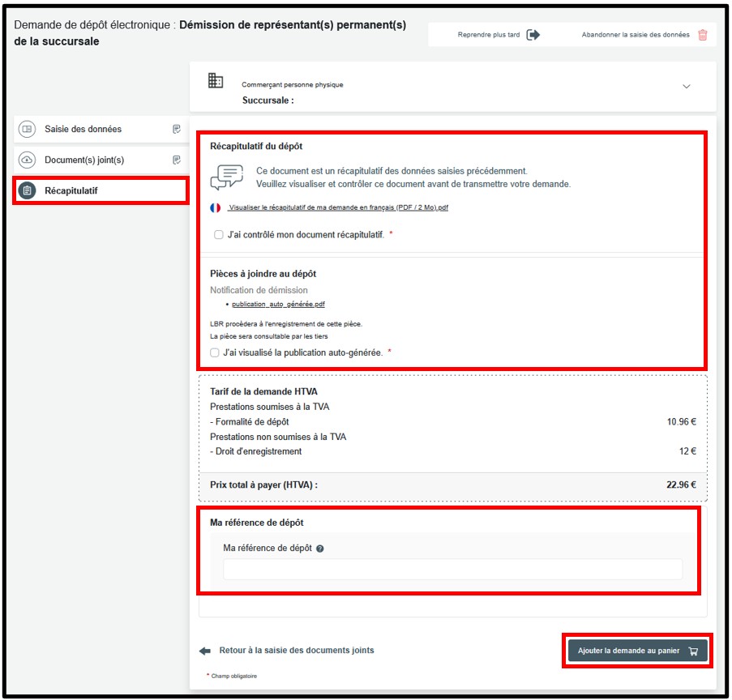Open the publication_auto_générée.pdf link
732x700 pixels.
(x=278, y=304)
